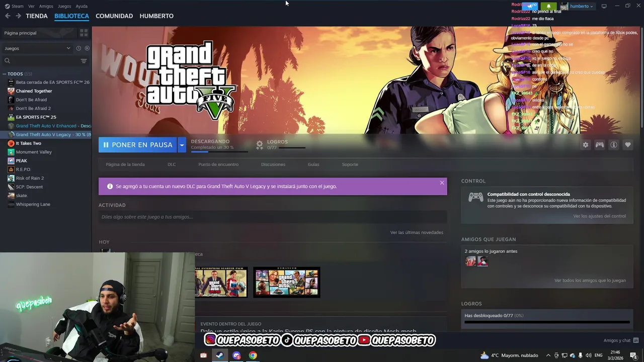The image size is (644, 362).
Task: Open the Ver menu
Action: click(32, 6)
